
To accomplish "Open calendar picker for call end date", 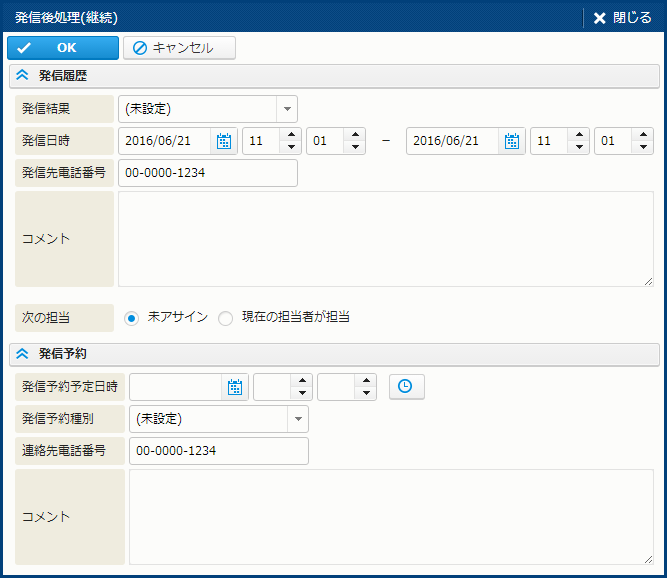I will 512,142.
